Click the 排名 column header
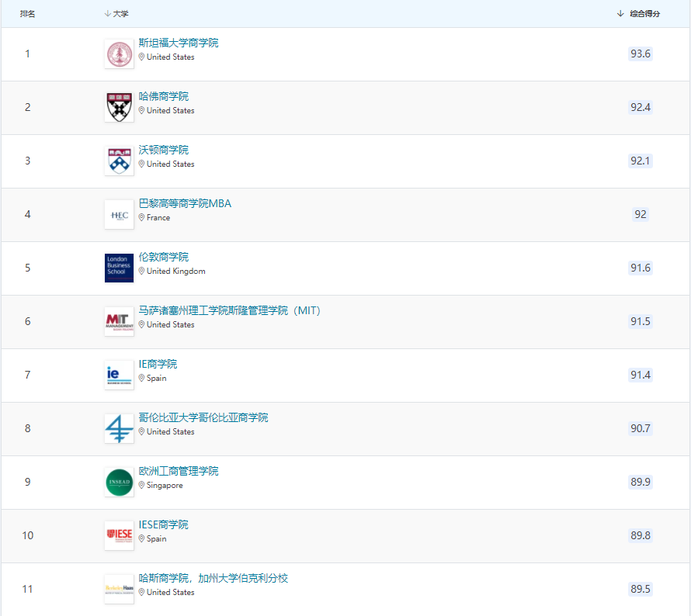Viewport: 691px width, 616px height. click(x=27, y=14)
